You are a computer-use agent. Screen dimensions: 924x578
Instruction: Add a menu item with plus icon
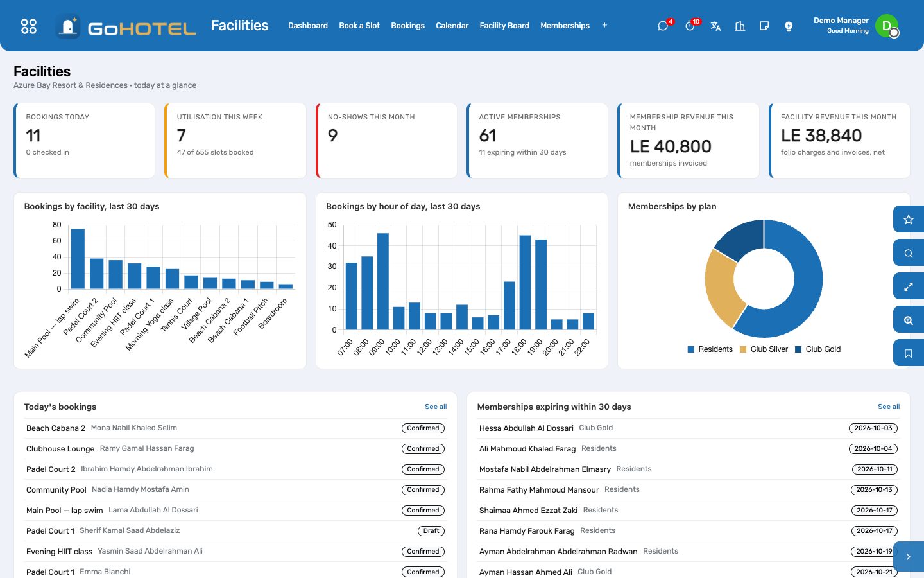[604, 26]
